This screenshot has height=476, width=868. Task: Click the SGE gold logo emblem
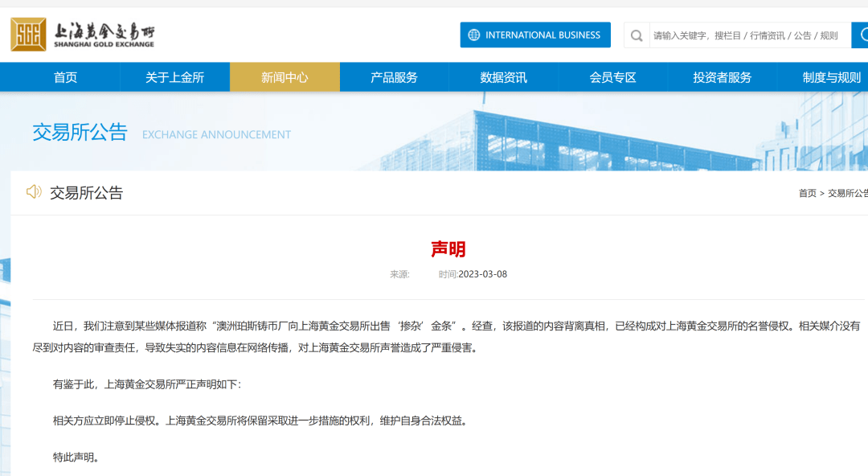tap(28, 35)
